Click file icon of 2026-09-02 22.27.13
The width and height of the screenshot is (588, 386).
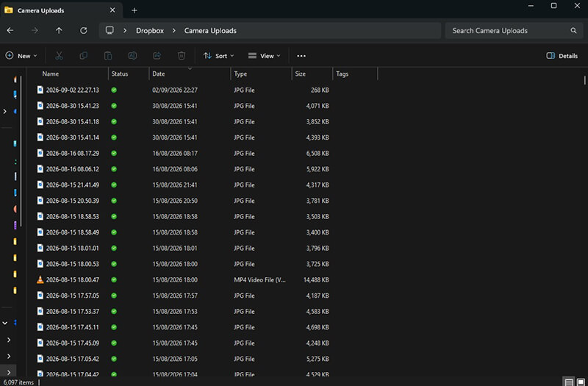pyautogui.click(x=40, y=90)
